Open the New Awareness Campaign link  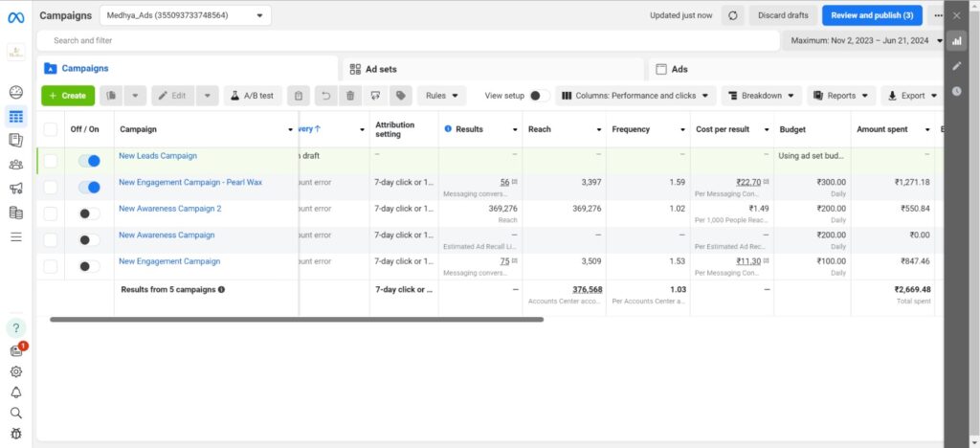(167, 235)
